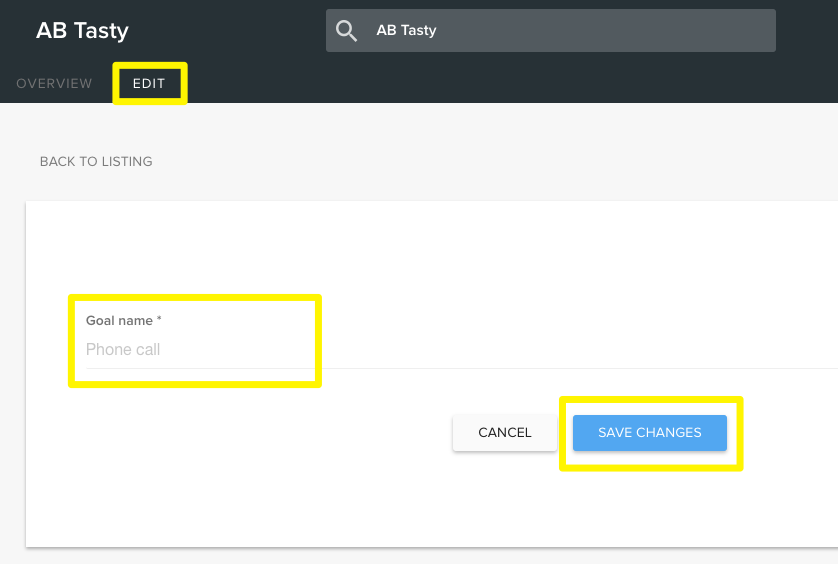The height and width of the screenshot is (564, 838).
Task: Click the AB Tasty page title
Action: coord(82,30)
